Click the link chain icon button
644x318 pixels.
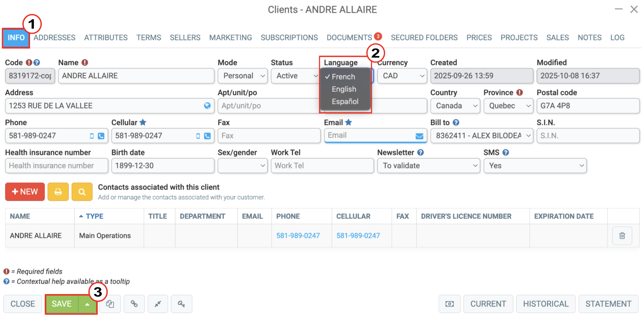click(134, 304)
